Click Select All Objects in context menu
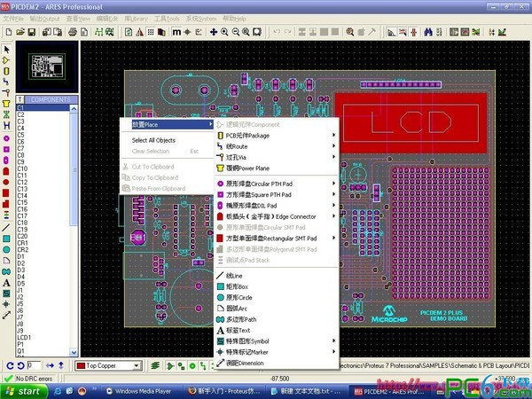 pos(153,140)
